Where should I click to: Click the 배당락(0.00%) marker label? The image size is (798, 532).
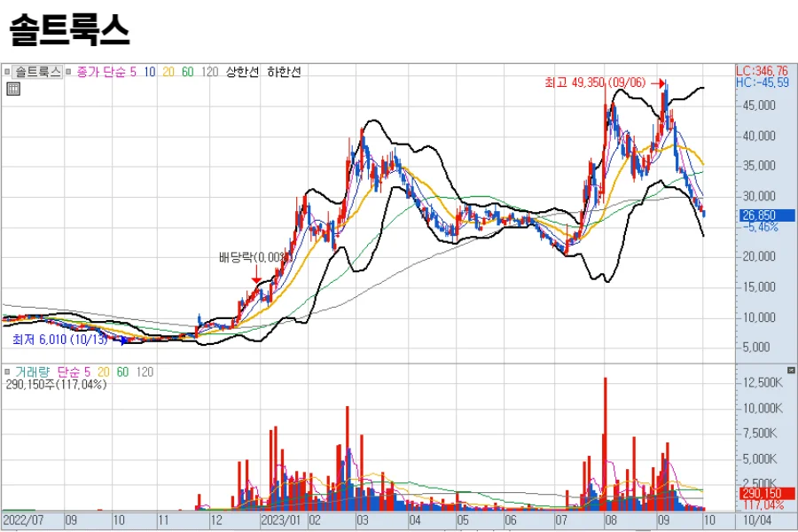point(255,258)
